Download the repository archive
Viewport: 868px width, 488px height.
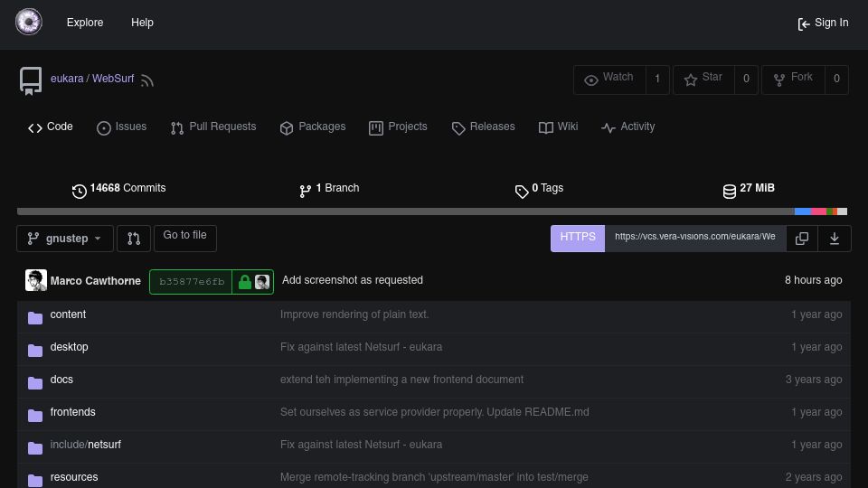(x=835, y=239)
